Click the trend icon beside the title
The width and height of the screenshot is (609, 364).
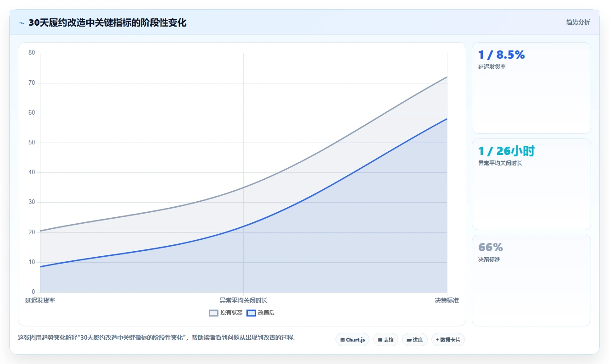pos(22,23)
